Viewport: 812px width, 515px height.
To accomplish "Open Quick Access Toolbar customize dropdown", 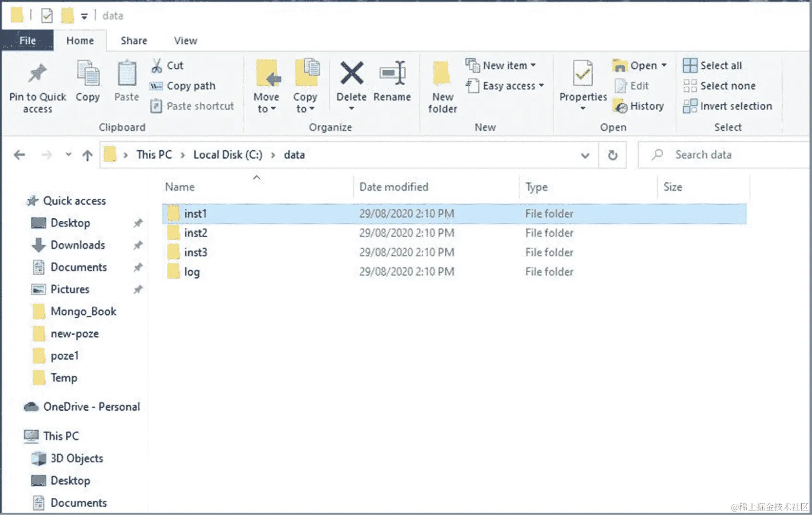I will 84,17.
